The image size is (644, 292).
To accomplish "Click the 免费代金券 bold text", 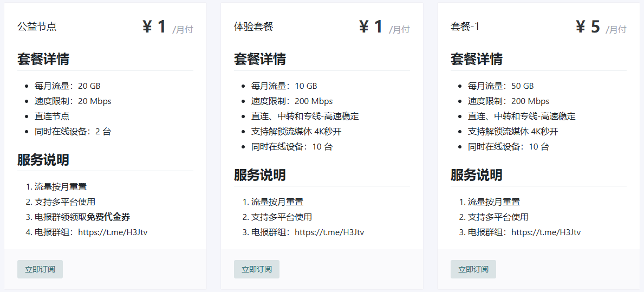I will point(108,217).
